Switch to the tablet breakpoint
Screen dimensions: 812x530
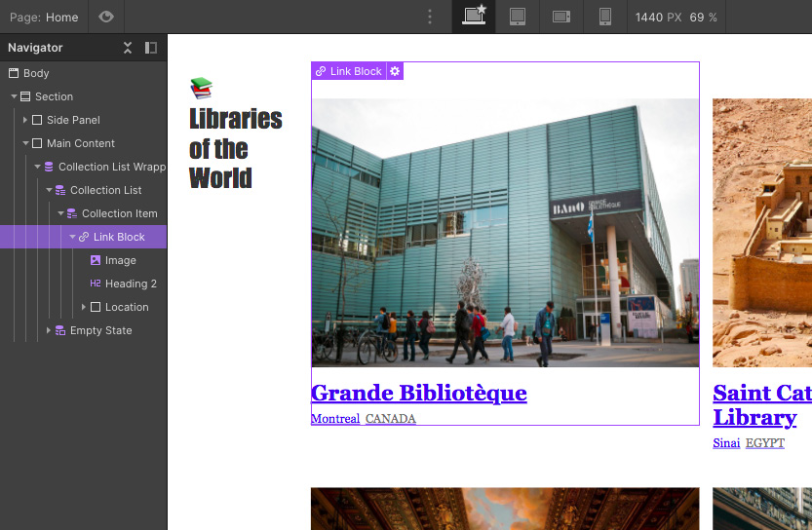coord(518,17)
